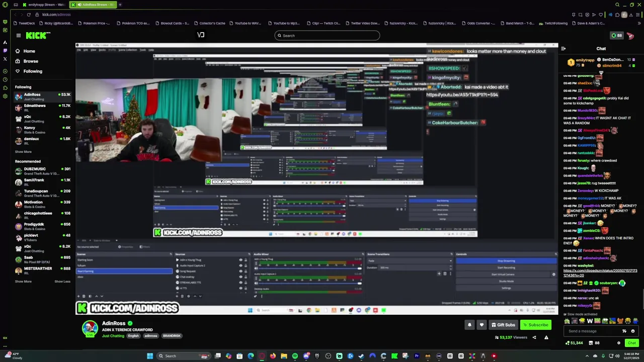
Task: Open a new browser tab
Action: pos(120,5)
